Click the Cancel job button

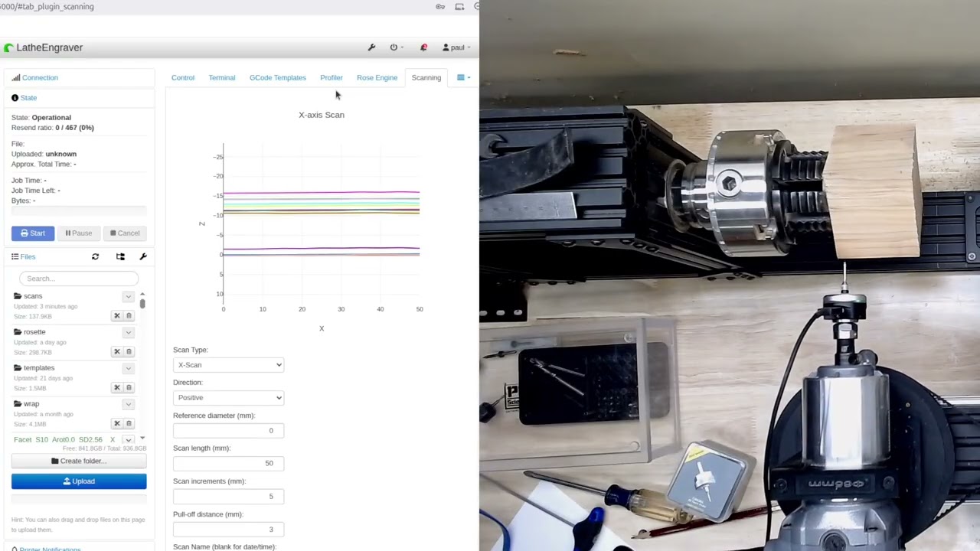coord(125,233)
